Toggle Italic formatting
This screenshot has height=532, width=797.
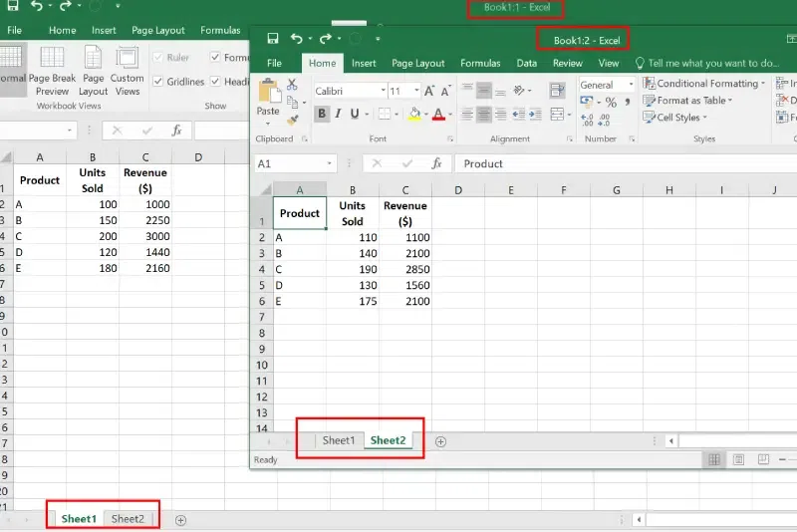338,114
